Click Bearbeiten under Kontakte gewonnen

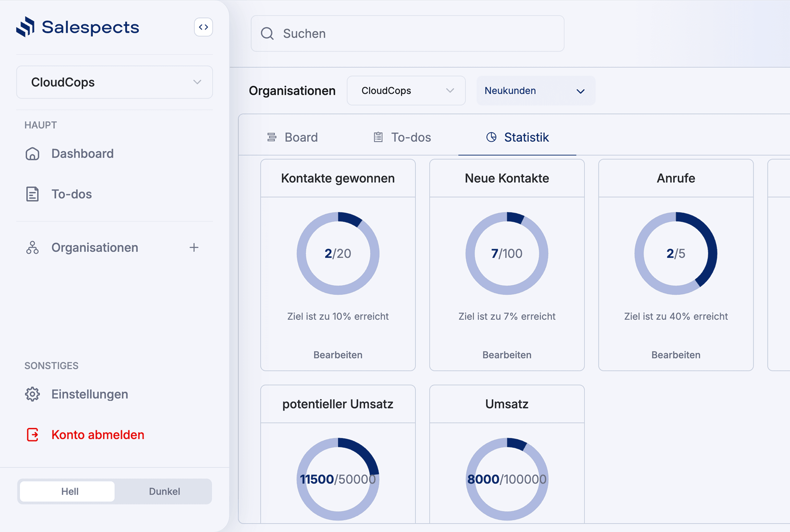(x=338, y=355)
